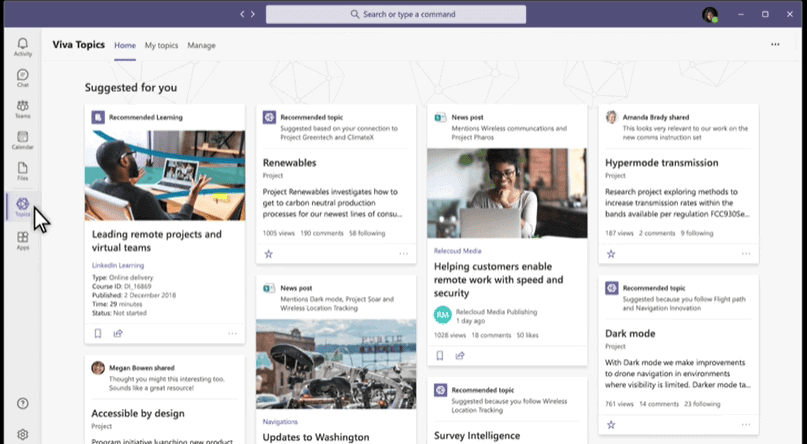This screenshot has width=807, height=444.
Task: Open more options on Renewables card
Action: click(404, 254)
